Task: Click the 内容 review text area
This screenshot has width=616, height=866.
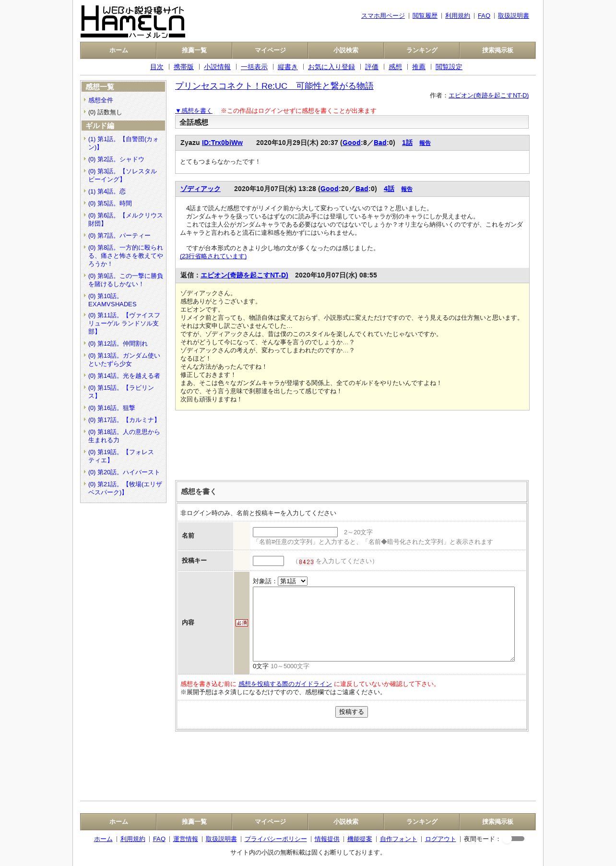Action: click(x=384, y=624)
